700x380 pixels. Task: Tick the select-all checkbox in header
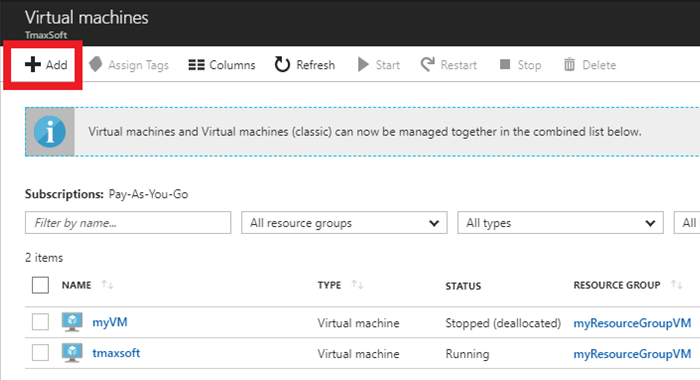[x=40, y=285]
